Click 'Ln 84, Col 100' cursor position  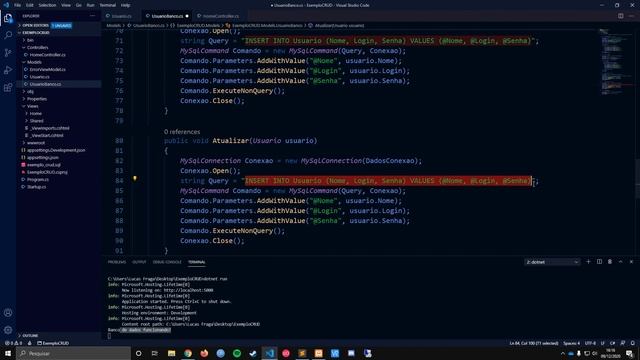click(534, 343)
